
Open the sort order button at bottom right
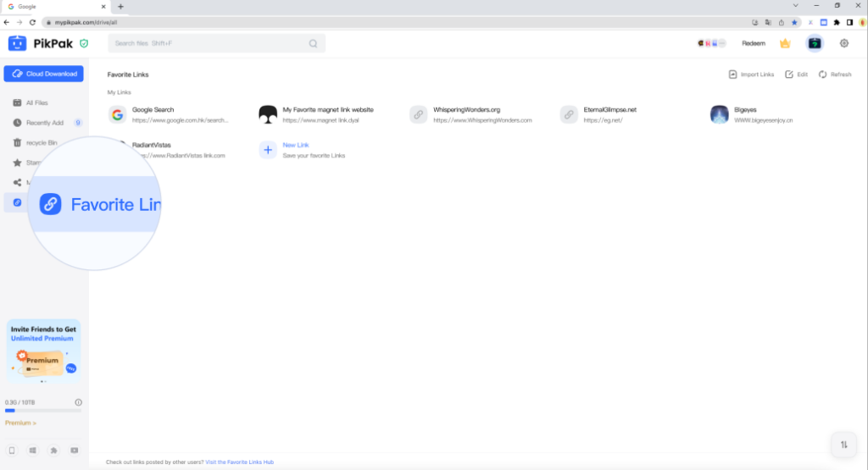click(x=843, y=444)
